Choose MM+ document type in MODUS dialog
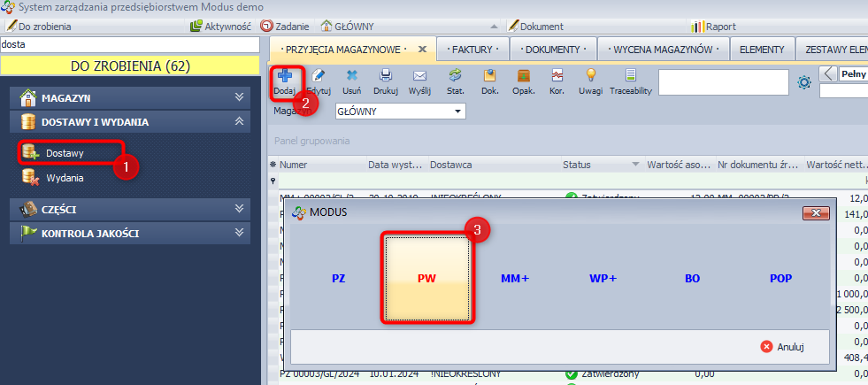This screenshot has height=385, width=868. coord(515,279)
